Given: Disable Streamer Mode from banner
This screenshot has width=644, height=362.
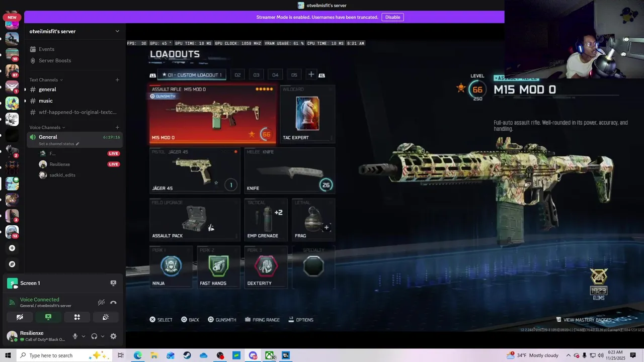Looking at the screenshot, I should [392, 17].
